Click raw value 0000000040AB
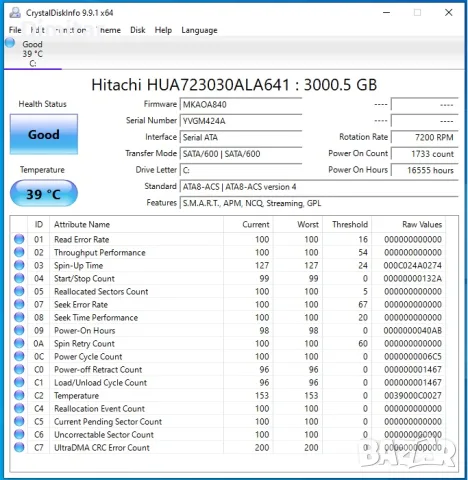Image resolution: width=468 pixels, height=480 pixels. [x=413, y=330]
